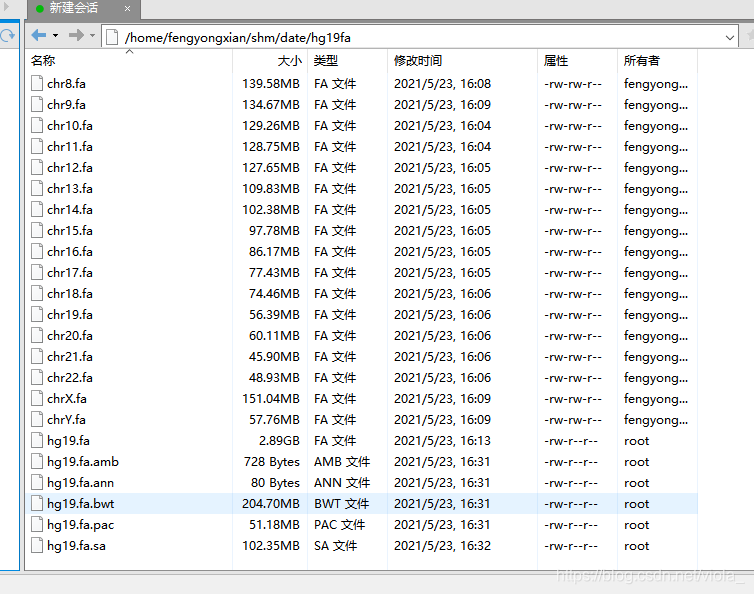The image size is (754, 594).
Task: Select the chr18.fa file icon
Action: pyautogui.click(x=37, y=293)
